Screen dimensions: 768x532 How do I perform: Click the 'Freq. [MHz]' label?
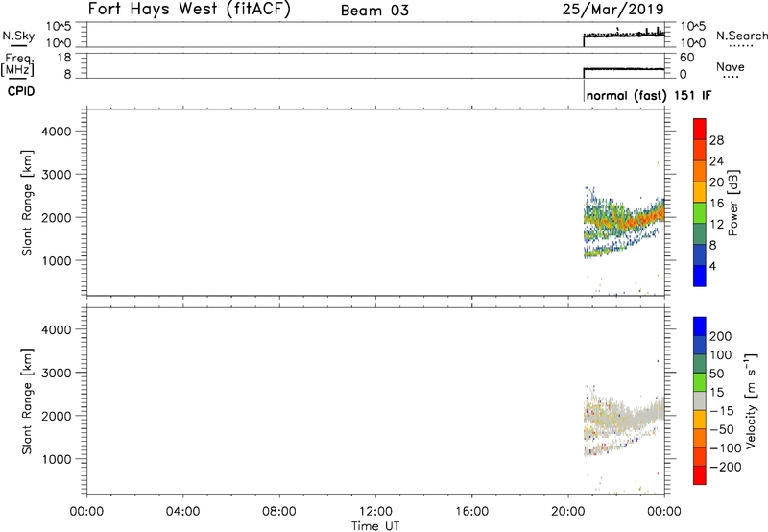[x=18, y=64]
